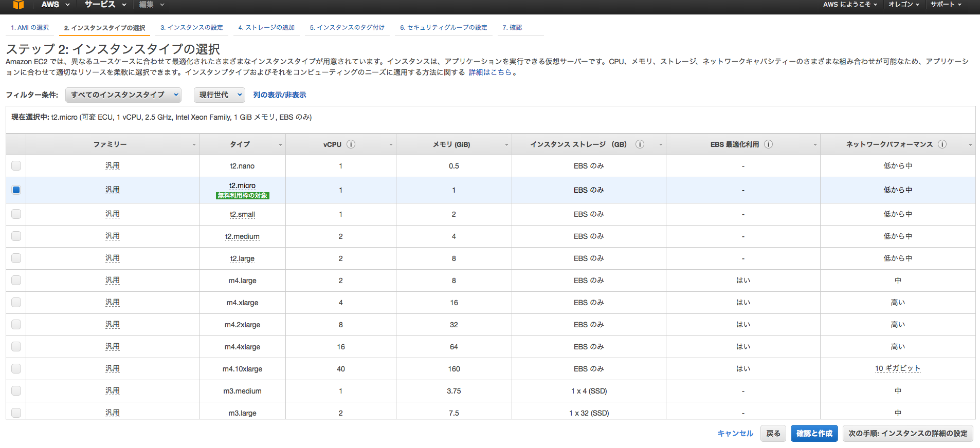Click t2.medium type name
Screen dimensions: 980x448
(242, 236)
